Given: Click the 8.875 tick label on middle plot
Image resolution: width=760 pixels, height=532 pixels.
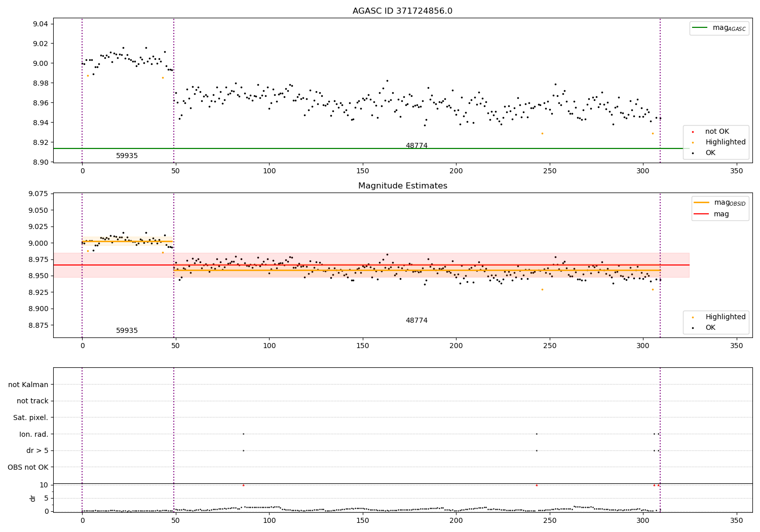Looking at the screenshot, I should [38, 325].
